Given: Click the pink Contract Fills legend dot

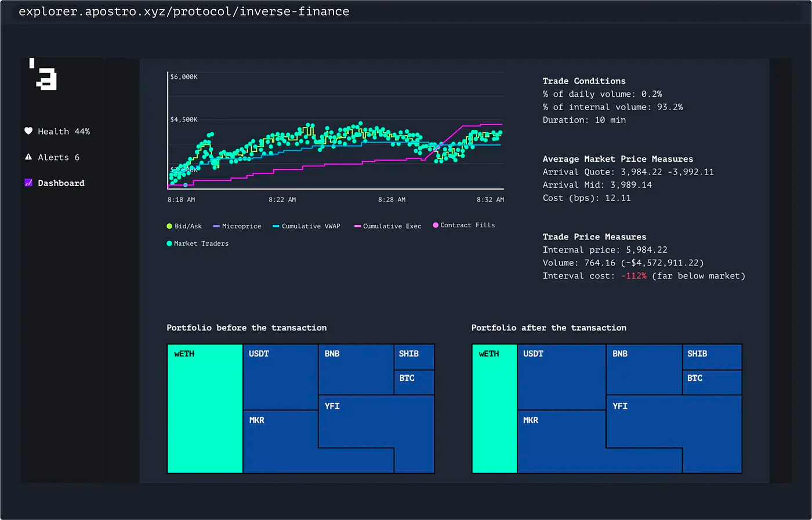Looking at the screenshot, I should point(436,225).
